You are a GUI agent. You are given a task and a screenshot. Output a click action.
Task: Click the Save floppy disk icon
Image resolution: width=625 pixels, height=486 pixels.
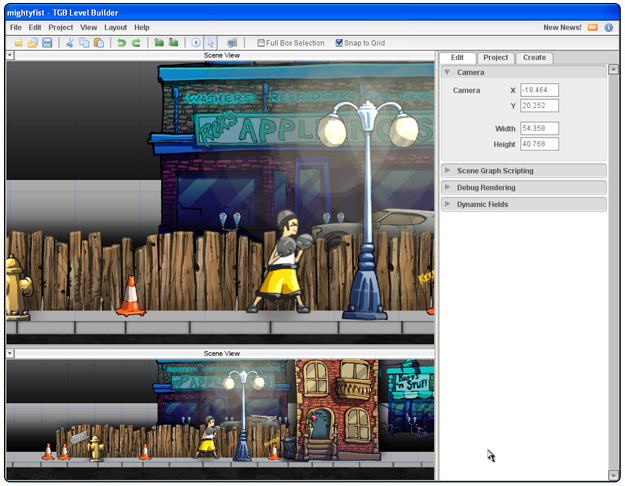(x=47, y=43)
